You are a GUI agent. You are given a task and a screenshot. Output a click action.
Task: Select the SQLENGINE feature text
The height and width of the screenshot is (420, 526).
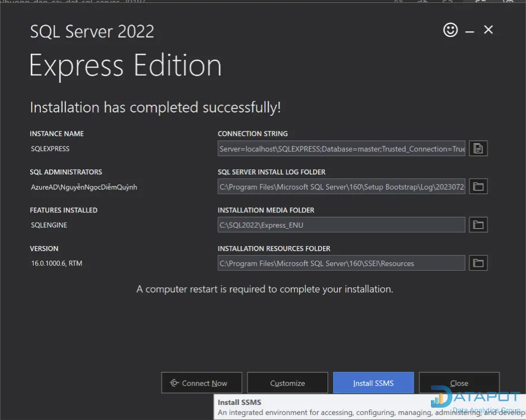coord(49,225)
